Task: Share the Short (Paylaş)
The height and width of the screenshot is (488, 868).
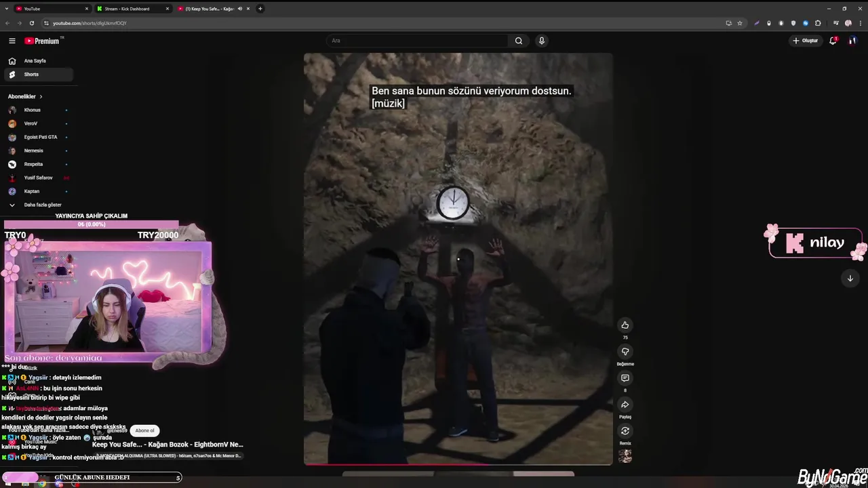Action: (x=625, y=405)
